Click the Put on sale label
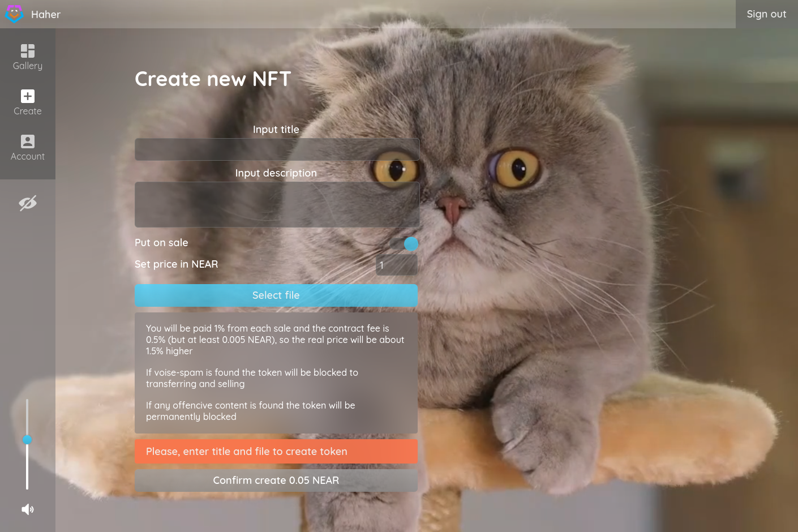Screen dimensions: 798x532 [x=161, y=243]
